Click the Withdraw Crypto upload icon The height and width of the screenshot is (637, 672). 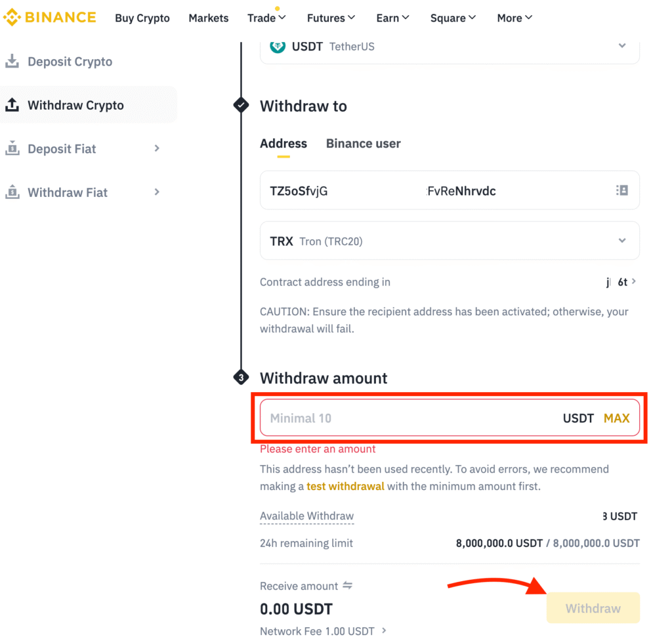tap(12, 105)
